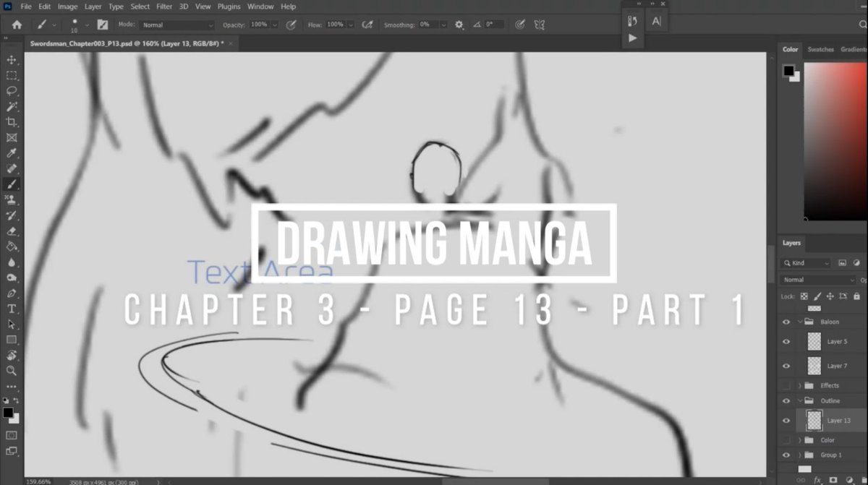The width and height of the screenshot is (868, 485).
Task: Open the brush Mode dropdown
Action: 176,25
